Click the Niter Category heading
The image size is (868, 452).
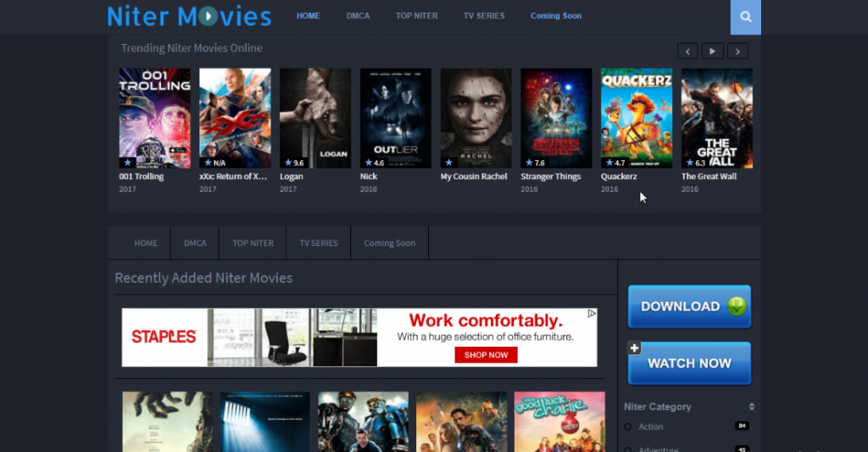click(x=657, y=406)
